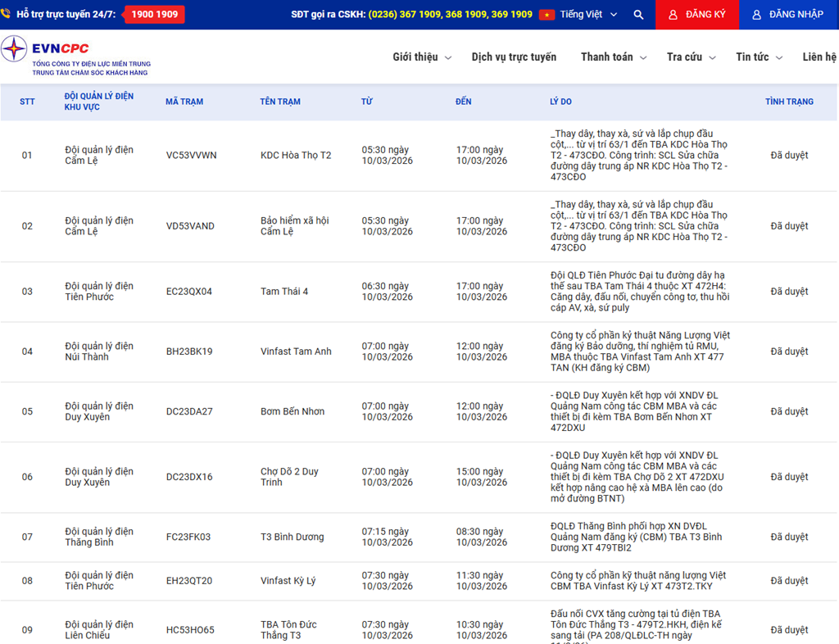Open Dịch vụ trực tuyến menu item
Image resolution: width=839 pixels, height=644 pixels.
(x=514, y=57)
